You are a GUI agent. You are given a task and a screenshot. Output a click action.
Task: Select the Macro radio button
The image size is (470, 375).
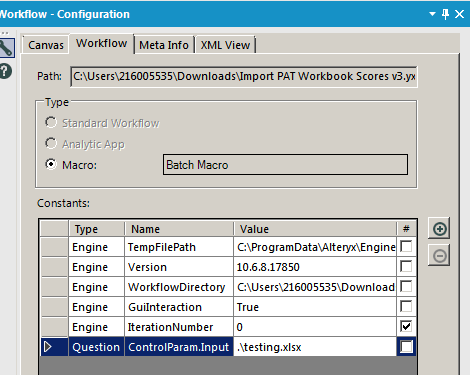51,164
